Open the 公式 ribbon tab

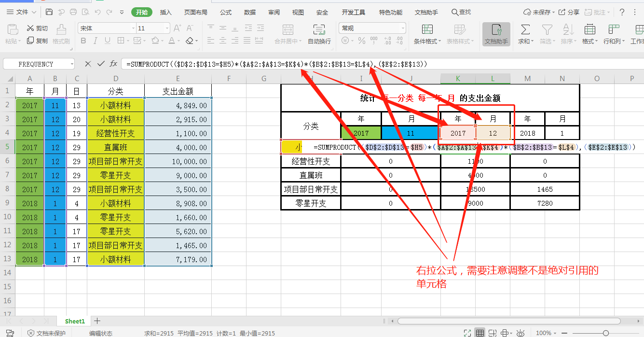(226, 12)
